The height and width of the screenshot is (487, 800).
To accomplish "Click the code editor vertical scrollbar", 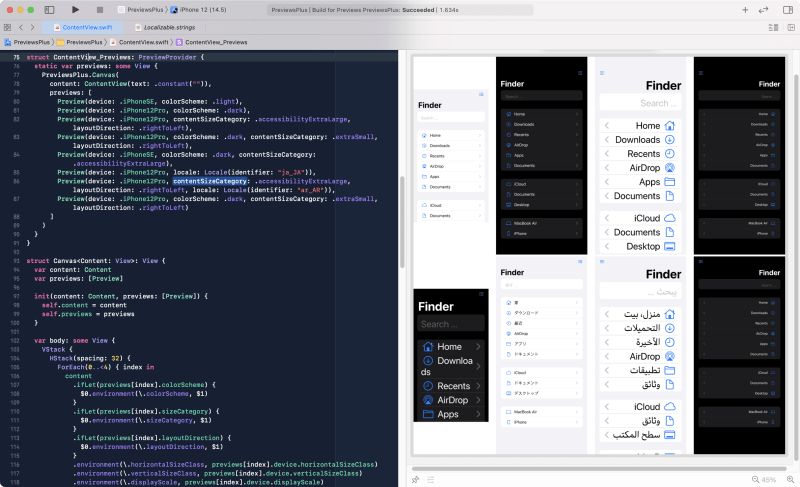I will click(x=402, y=221).
